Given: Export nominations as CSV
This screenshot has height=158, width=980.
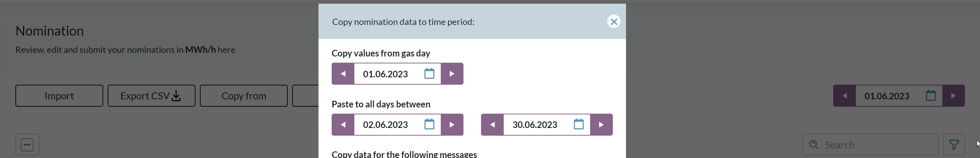Looking at the screenshot, I should [x=151, y=96].
